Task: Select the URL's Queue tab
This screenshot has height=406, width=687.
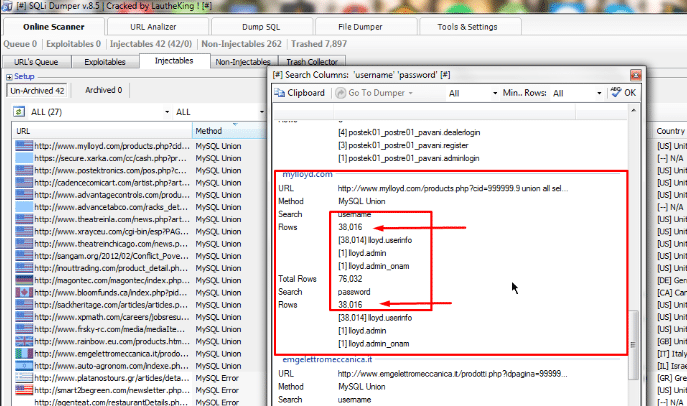Action: [x=36, y=62]
